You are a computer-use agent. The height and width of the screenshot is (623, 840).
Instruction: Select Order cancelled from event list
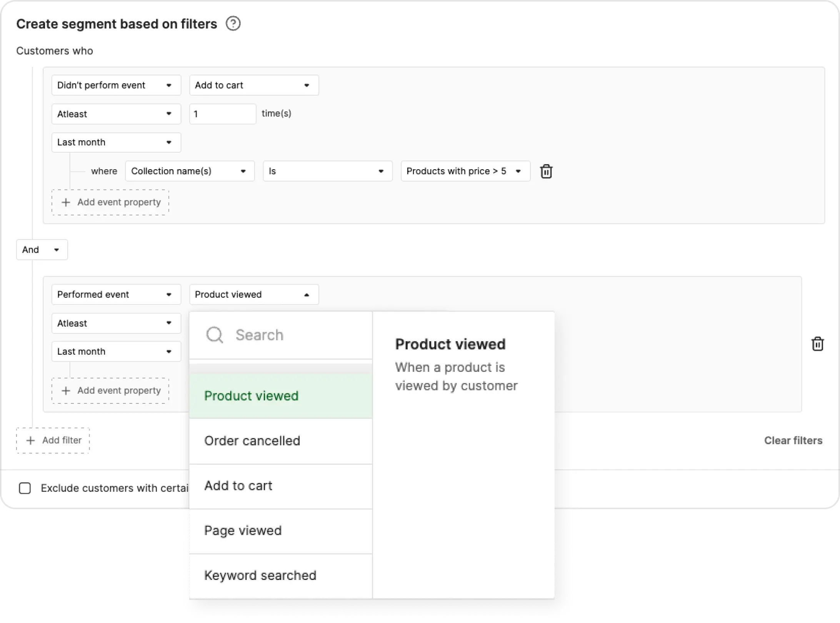[252, 441]
